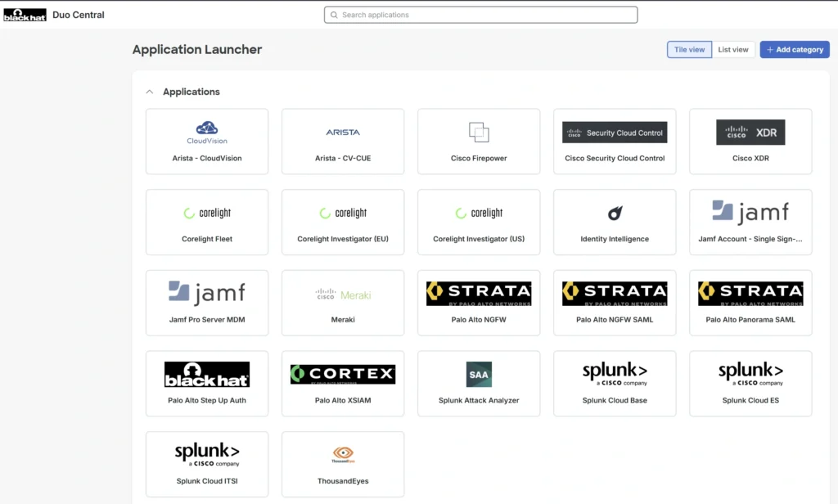Click splunk logo for Splunk Cloud ITSI
Screen dimensions: 838x504
[x=207, y=454]
